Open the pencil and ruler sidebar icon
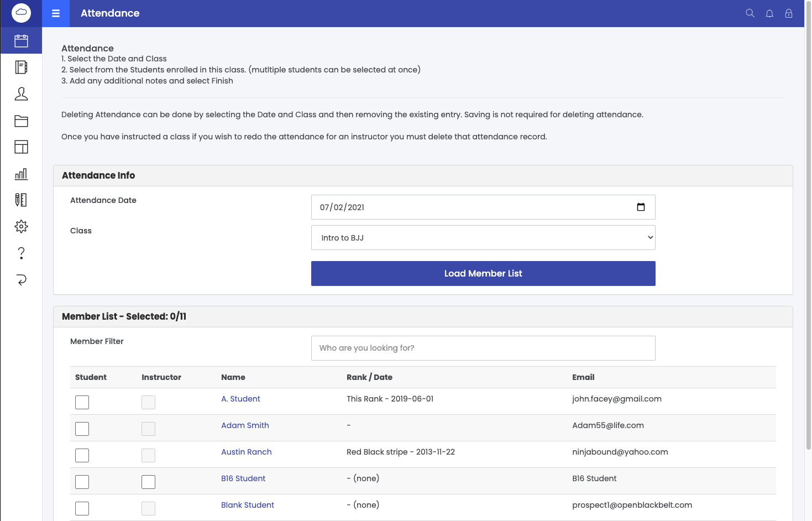Screen dimensions: 812x521 (21, 200)
